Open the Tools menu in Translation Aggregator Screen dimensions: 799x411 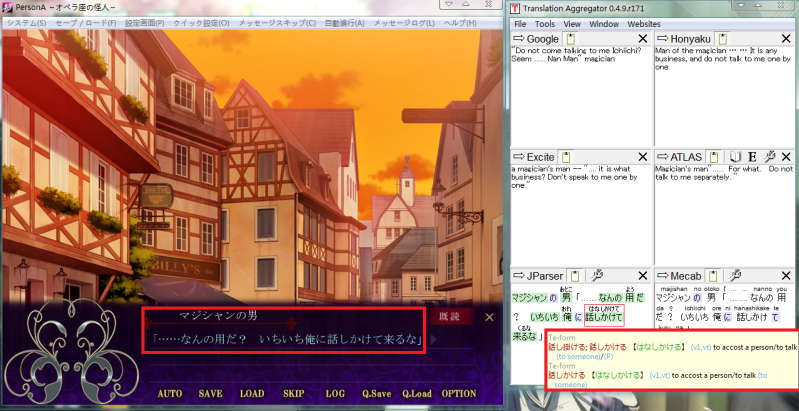pyautogui.click(x=544, y=23)
